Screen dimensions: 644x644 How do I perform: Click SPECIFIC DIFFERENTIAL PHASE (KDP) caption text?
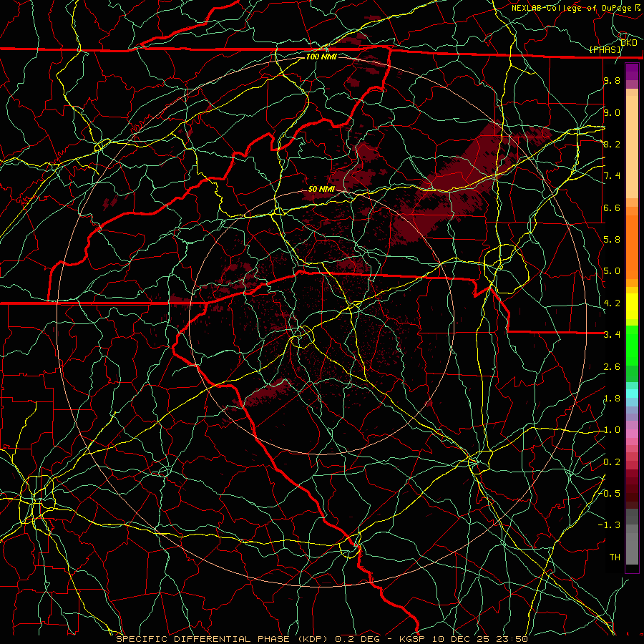(222, 639)
